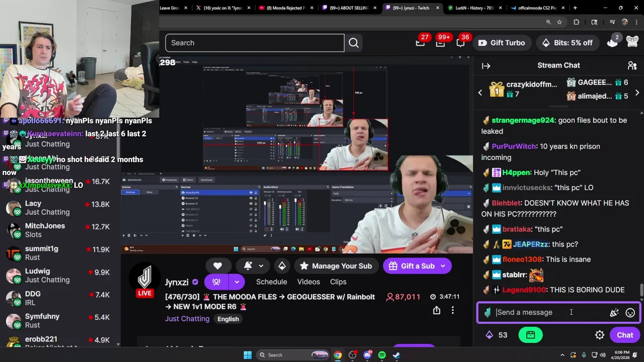This screenshot has height=362, width=644.
Task: Click the Windows taskbar Search box
Action: click(x=294, y=355)
